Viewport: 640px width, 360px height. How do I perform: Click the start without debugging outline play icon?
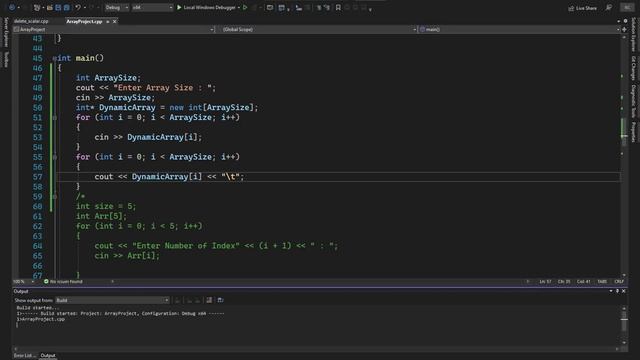point(245,7)
